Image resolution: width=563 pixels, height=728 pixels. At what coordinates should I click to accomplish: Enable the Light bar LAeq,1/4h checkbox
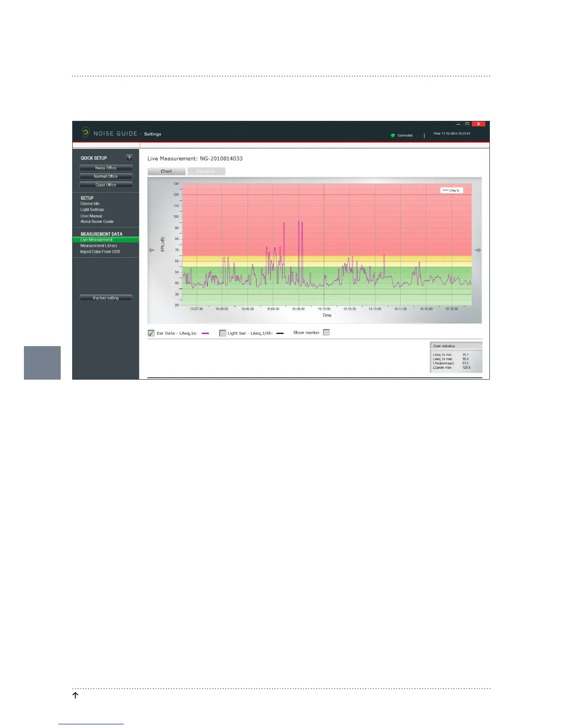[223, 333]
